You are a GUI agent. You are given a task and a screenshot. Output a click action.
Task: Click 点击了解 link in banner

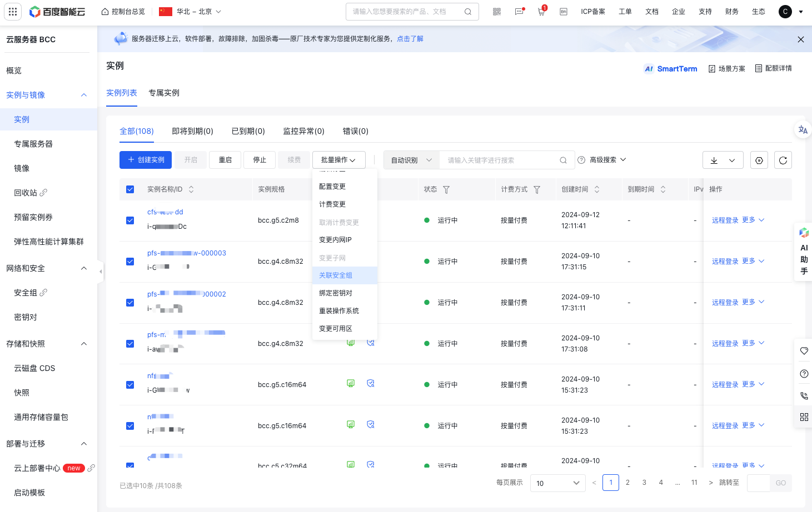point(410,39)
